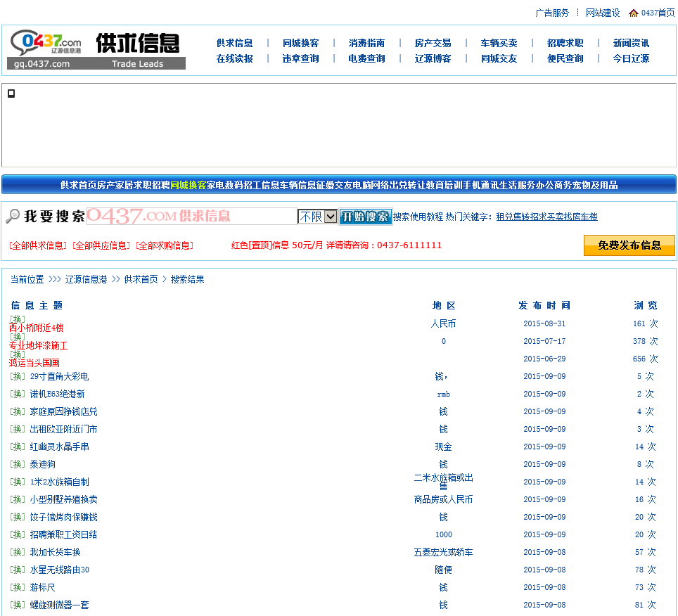This screenshot has height=616, width=678.
Task: Open the red listing 鸿运当头国画
Action: point(34,363)
